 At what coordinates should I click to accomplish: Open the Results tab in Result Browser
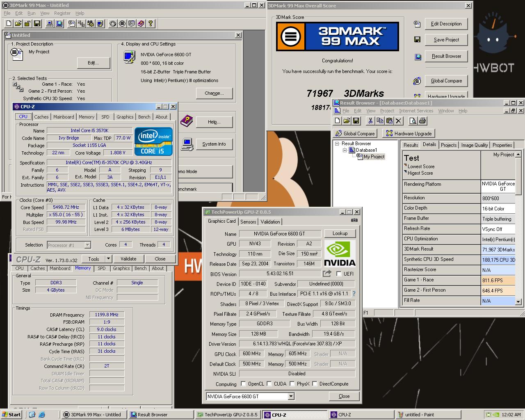click(411, 145)
